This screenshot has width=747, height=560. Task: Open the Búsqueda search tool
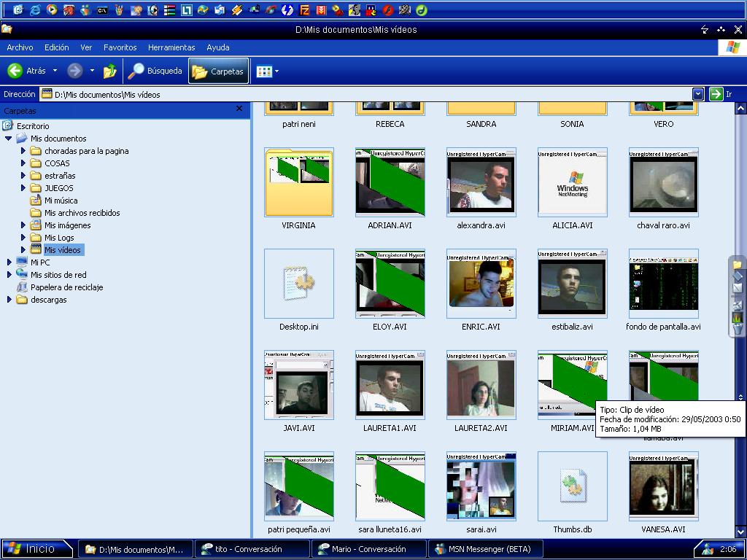[x=155, y=71]
